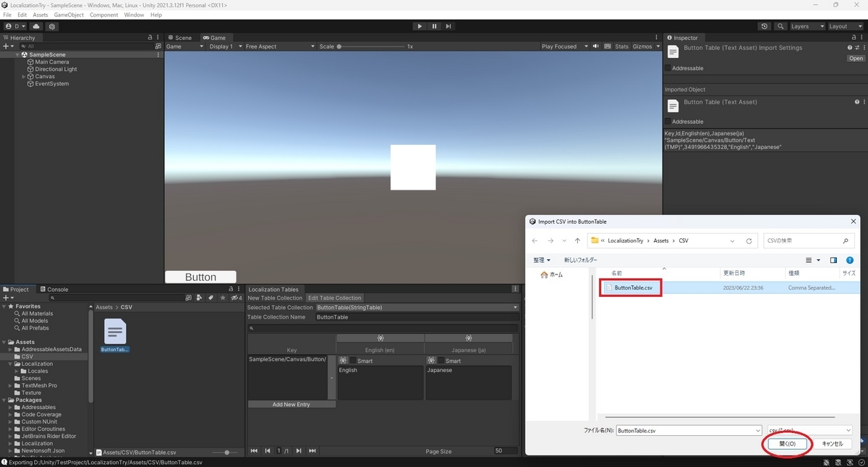Toggle Smart checkbox for English column
Viewport: 868px width, 467px height.
pos(353,361)
